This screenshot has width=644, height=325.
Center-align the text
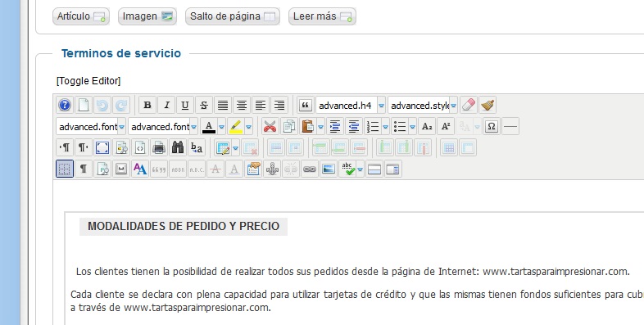point(242,106)
